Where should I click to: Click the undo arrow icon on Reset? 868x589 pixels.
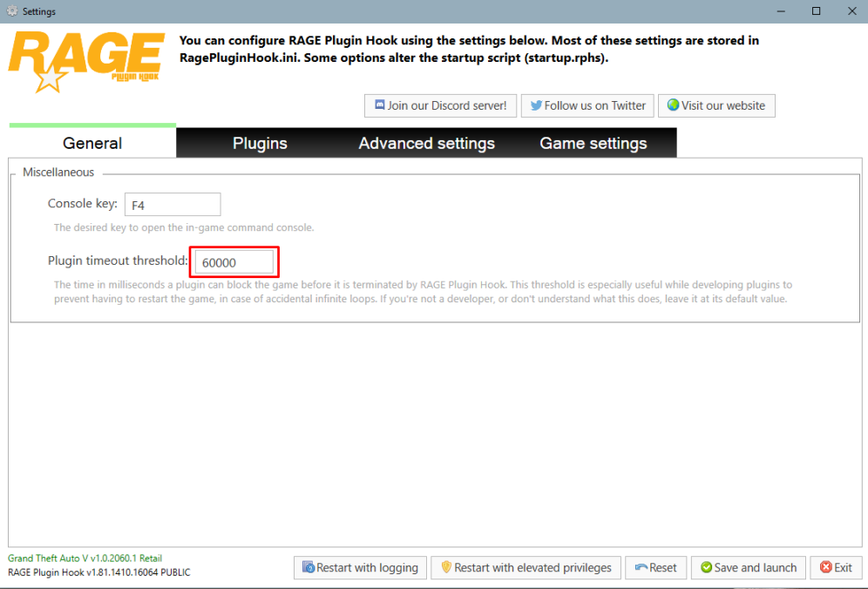641,567
